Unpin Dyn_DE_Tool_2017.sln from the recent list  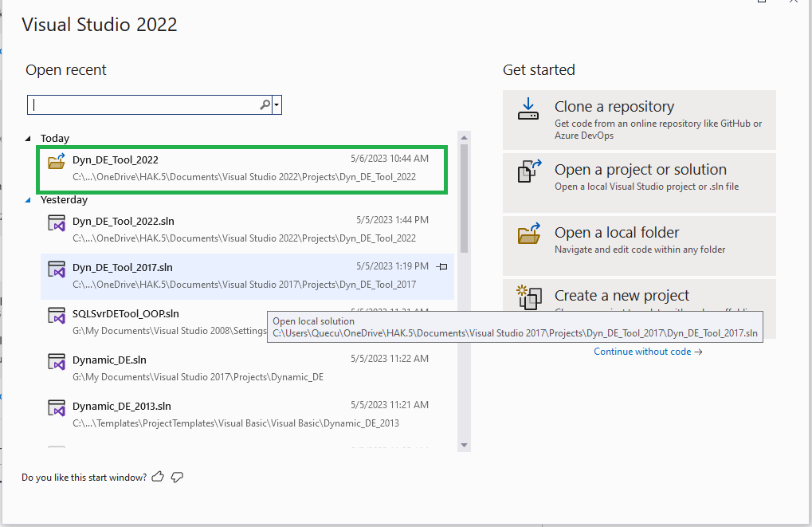point(442,267)
